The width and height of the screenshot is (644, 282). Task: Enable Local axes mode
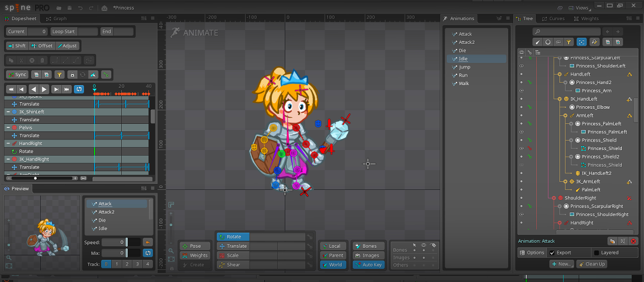[x=334, y=246]
